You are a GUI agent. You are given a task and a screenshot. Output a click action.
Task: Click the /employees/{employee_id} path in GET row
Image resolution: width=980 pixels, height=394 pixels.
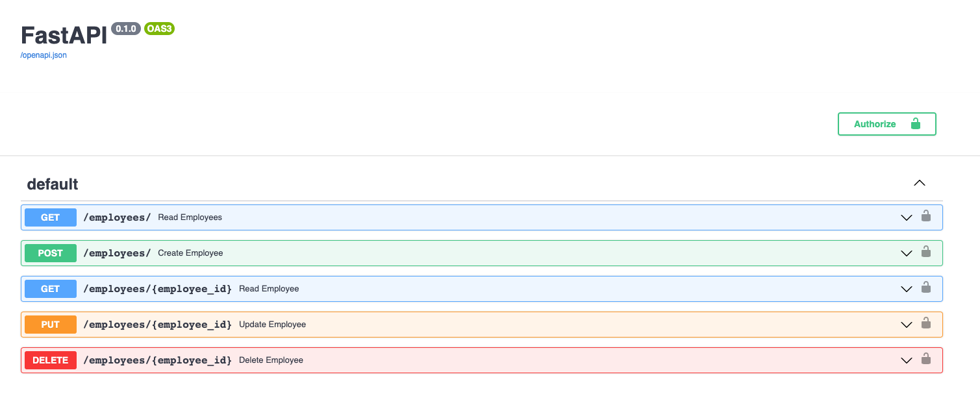click(157, 289)
